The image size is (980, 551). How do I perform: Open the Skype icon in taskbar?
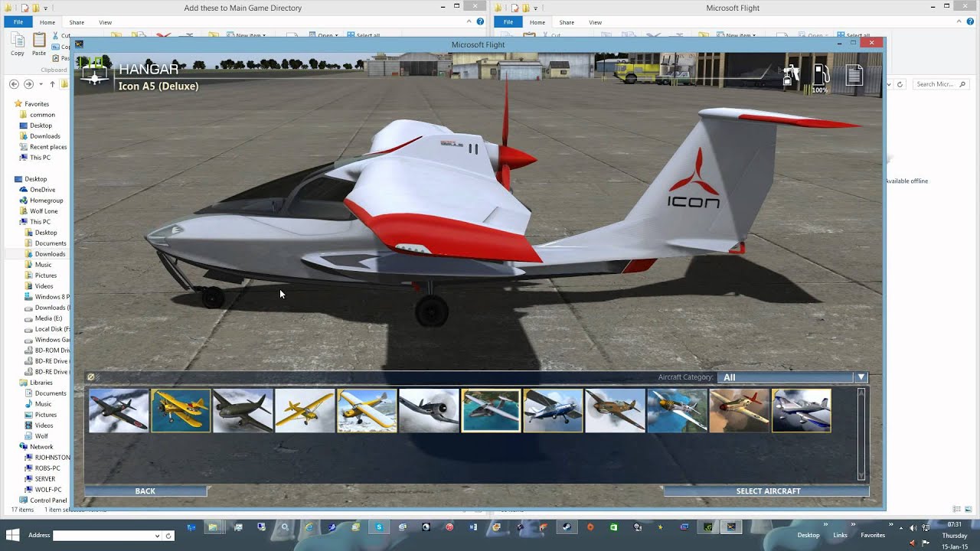(379, 527)
